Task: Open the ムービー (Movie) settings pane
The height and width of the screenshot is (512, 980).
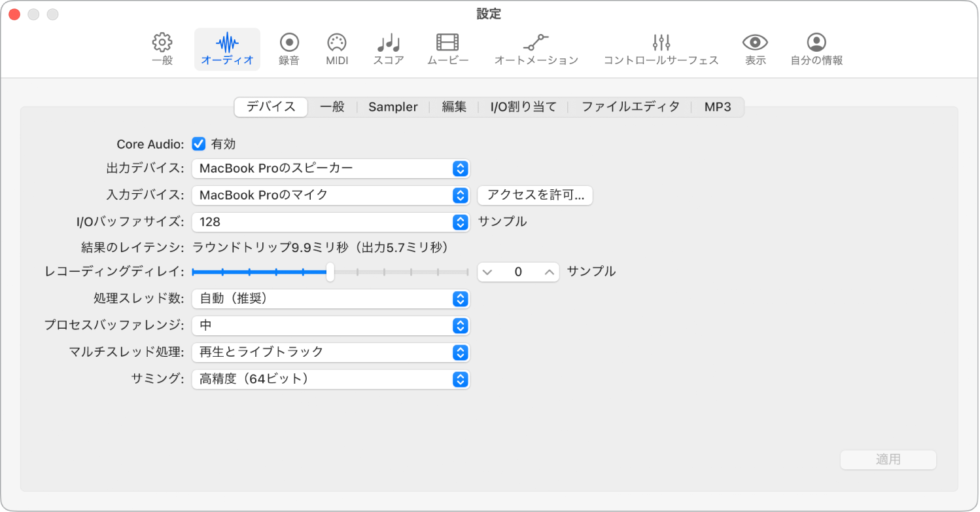Action: (x=447, y=48)
